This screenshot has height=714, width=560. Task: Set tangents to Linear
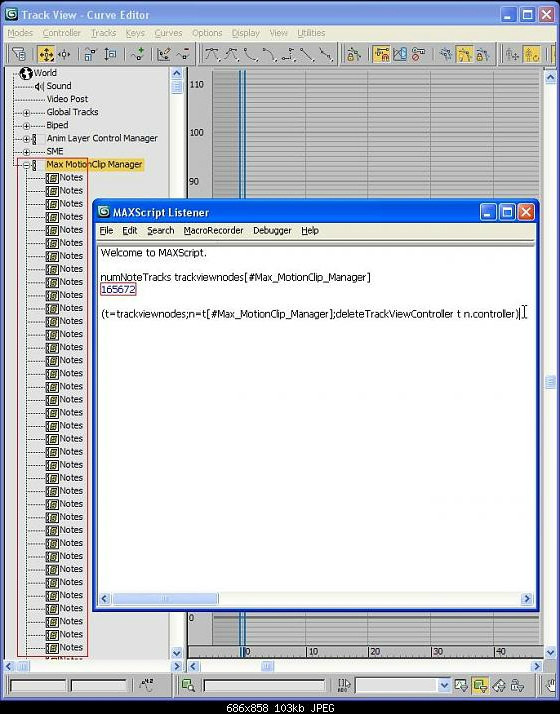(x=307, y=55)
